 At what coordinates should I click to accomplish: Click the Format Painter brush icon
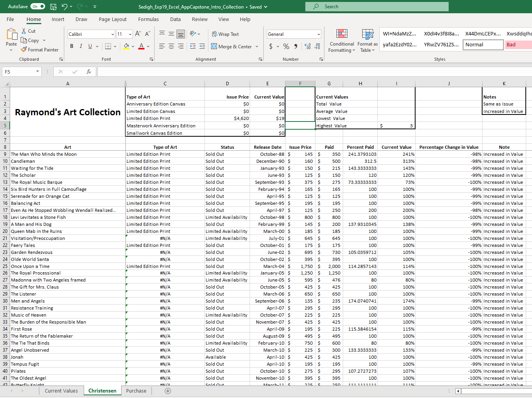pyautogui.click(x=24, y=49)
